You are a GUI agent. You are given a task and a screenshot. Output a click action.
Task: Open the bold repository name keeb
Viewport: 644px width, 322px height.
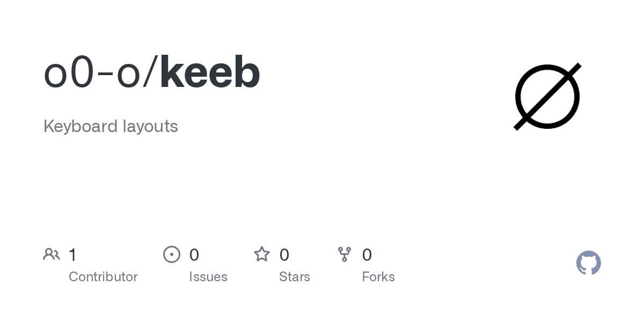[x=210, y=73]
